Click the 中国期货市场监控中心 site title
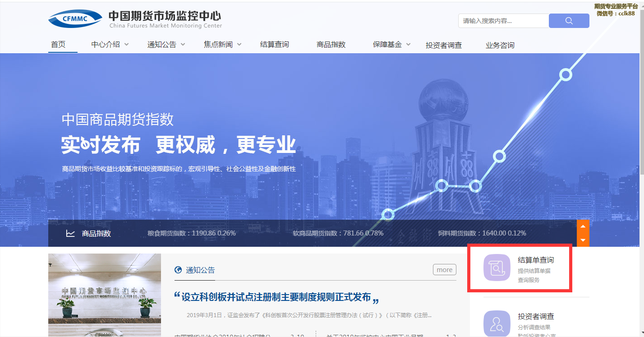The width and height of the screenshot is (644, 337). tap(165, 16)
